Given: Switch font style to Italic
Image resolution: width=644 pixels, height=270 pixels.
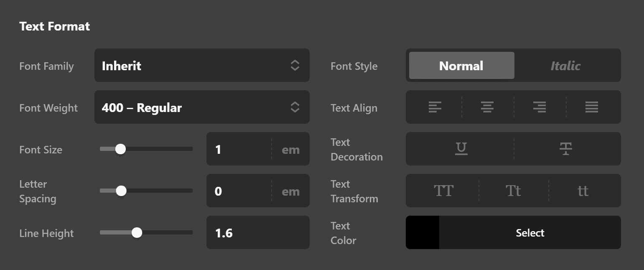Looking at the screenshot, I should [565, 65].
